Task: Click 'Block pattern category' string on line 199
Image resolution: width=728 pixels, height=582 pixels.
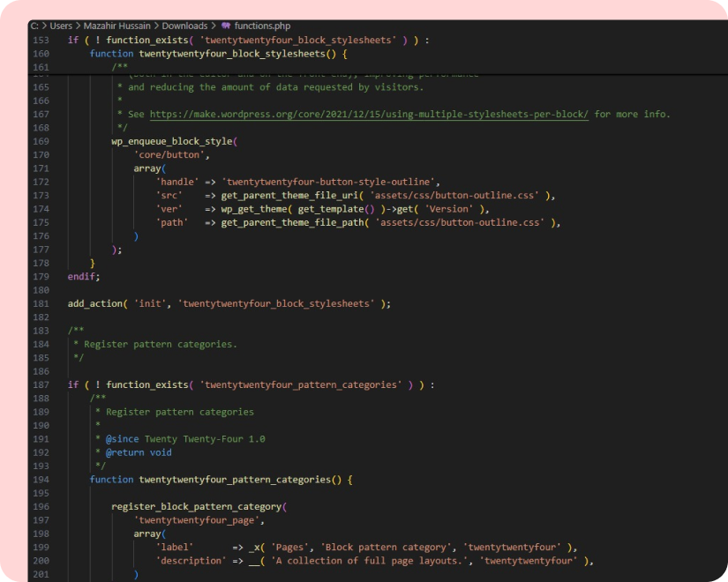Action: coord(386,548)
